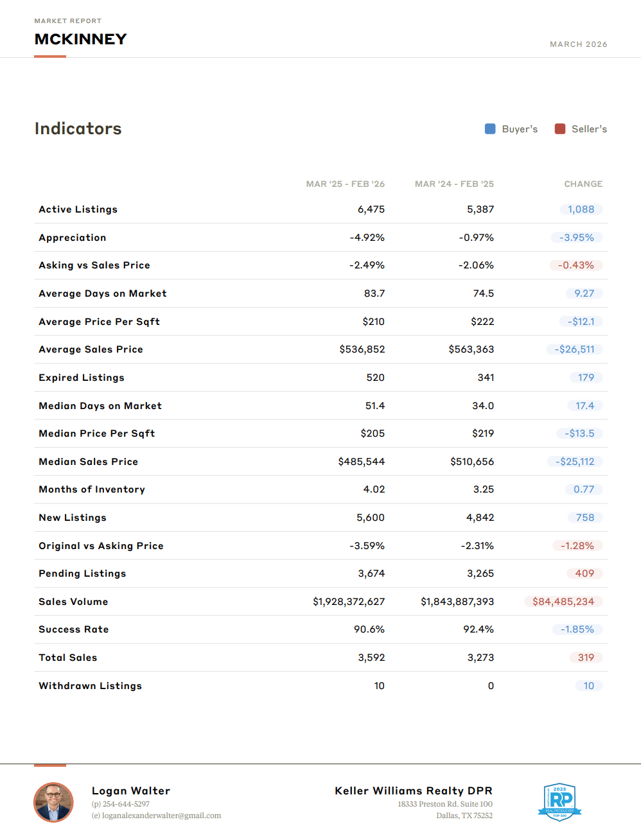Click the Asking vs Sales Price badge -0.43%
Image resolution: width=641 pixels, height=840 pixels.
575,265
